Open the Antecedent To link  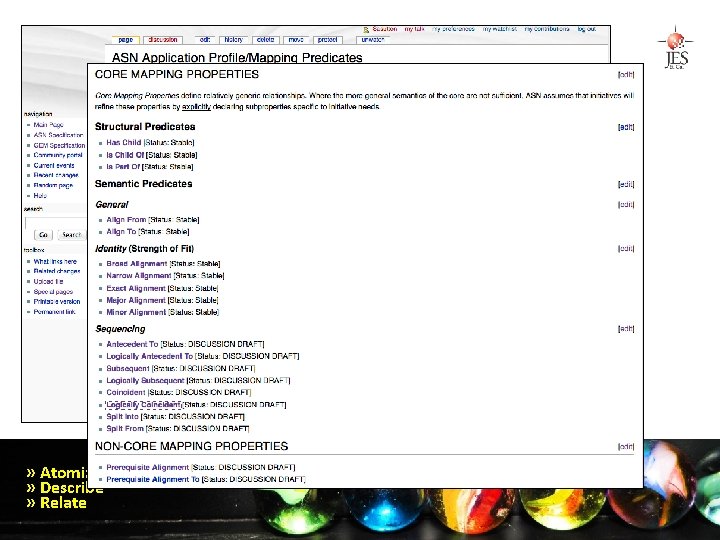[x=132, y=344]
